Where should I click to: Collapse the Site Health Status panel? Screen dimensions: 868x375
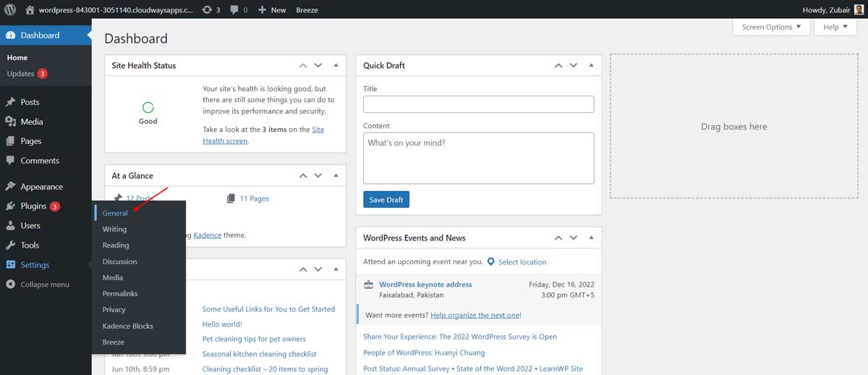(335, 65)
